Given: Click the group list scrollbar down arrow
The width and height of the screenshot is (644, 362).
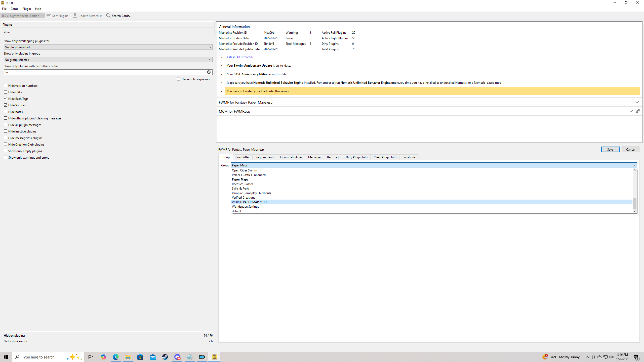Looking at the screenshot, I should (x=634, y=211).
